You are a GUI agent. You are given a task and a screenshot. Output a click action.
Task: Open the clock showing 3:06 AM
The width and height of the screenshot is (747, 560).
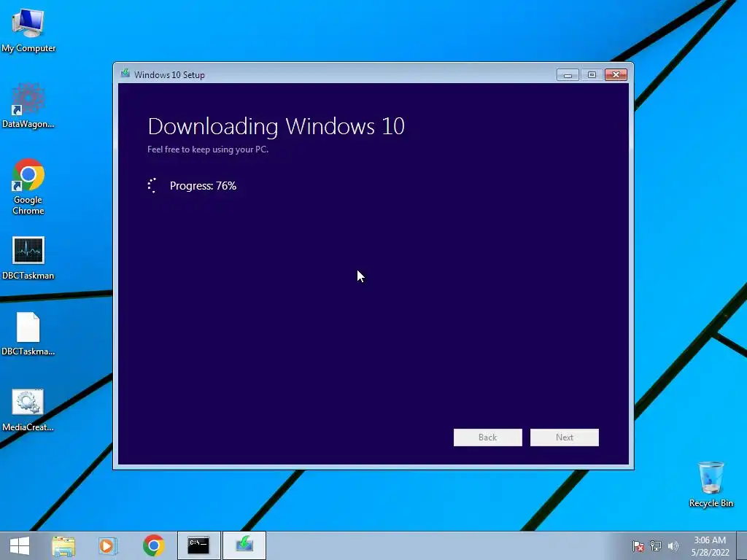click(x=710, y=545)
